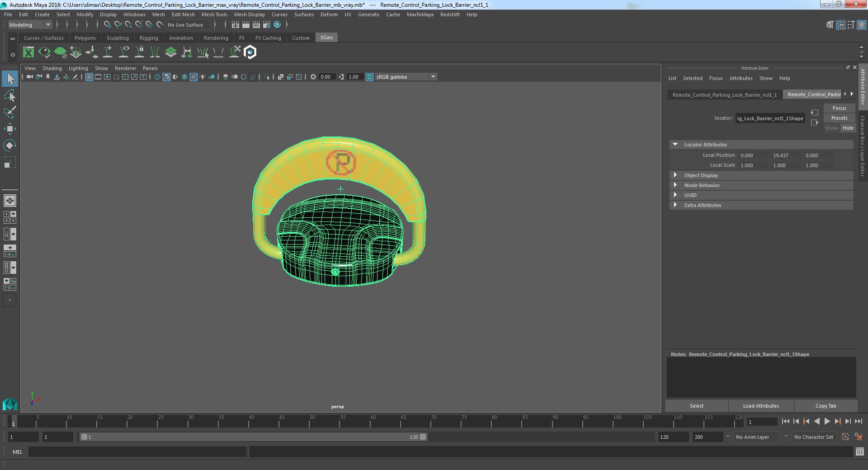This screenshot has height=470, width=868.
Task: Toggle the film gate display
Action: [x=98, y=77]
